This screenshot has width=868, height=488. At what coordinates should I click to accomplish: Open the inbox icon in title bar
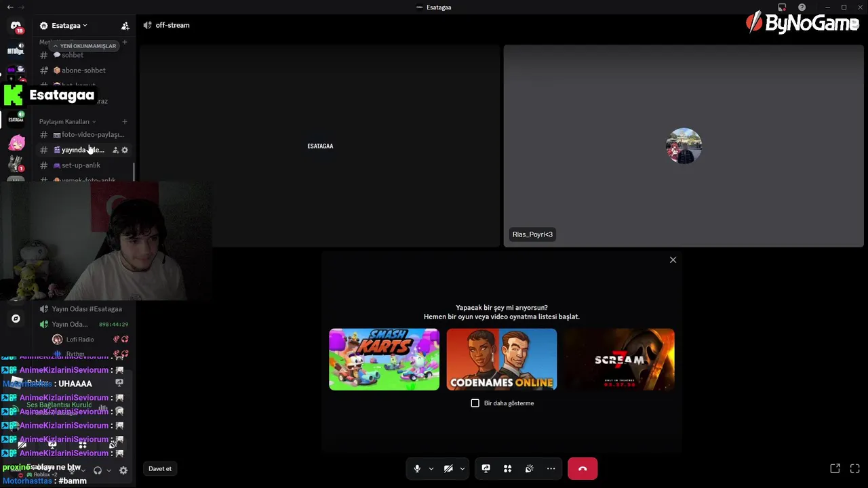click(782, 7)
